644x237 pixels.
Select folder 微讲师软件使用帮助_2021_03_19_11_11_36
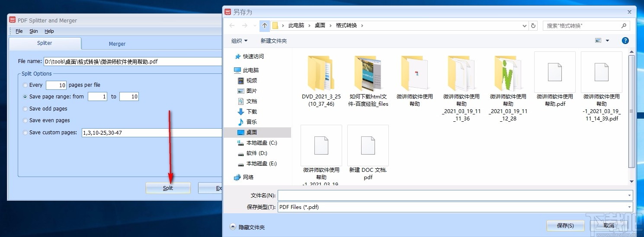pos(461,88)
